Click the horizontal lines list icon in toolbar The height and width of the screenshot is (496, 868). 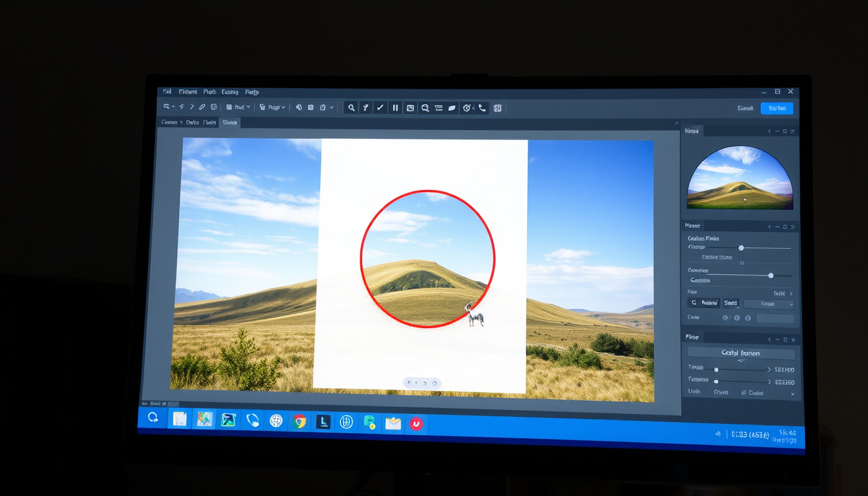(439, 108)
